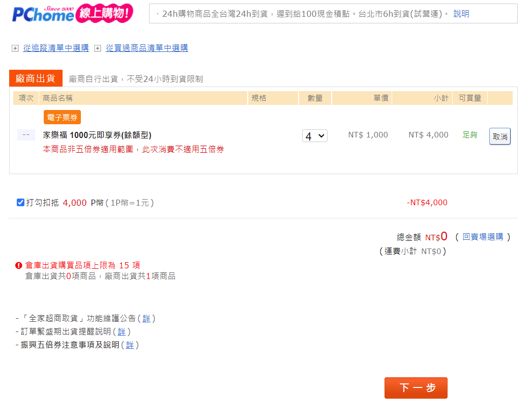
Task: Click the 運費小計 NT$0 text
Action: [x=412, y=252]
